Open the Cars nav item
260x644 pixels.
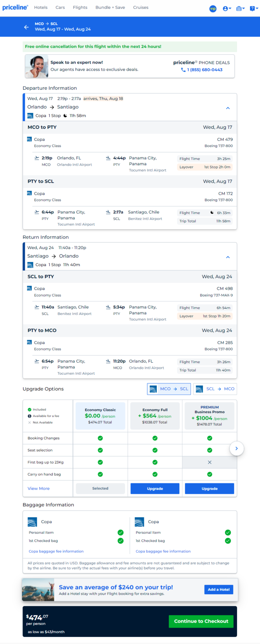60,7
